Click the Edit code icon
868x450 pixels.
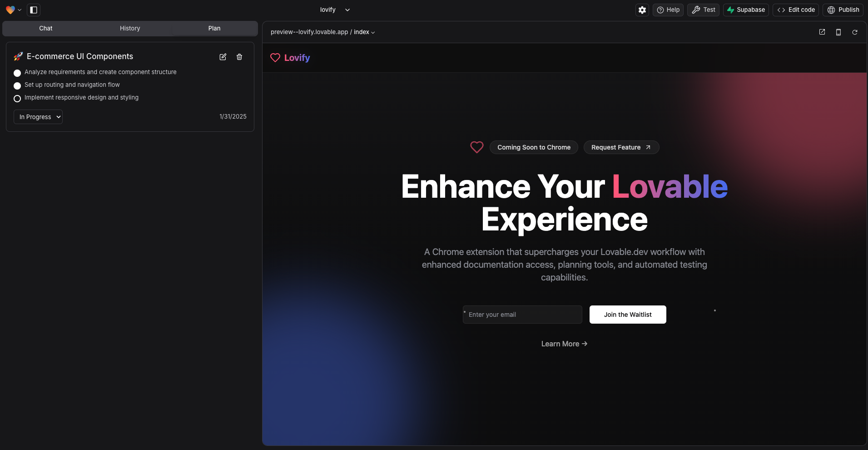[795, 10]
